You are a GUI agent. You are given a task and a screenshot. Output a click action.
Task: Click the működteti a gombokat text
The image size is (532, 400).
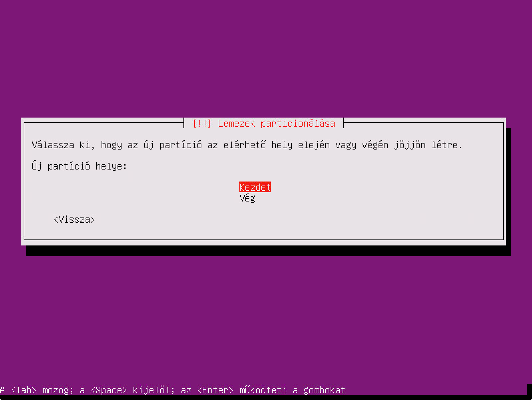pos(292,390)
